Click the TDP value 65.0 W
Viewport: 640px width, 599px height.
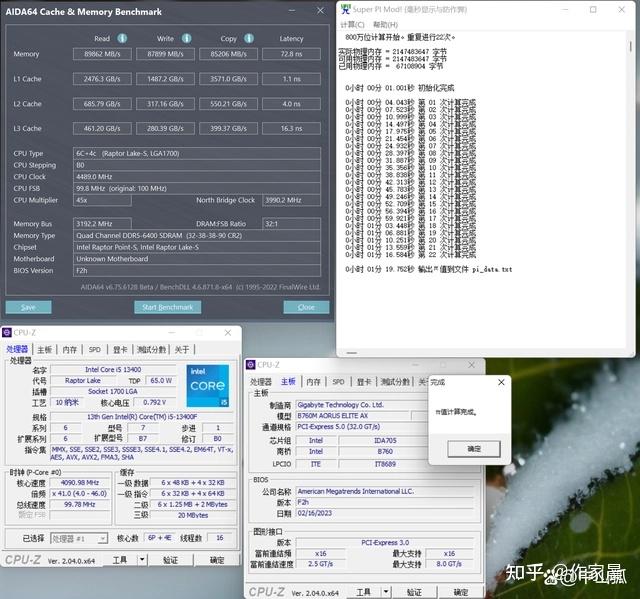coord(161,381)
